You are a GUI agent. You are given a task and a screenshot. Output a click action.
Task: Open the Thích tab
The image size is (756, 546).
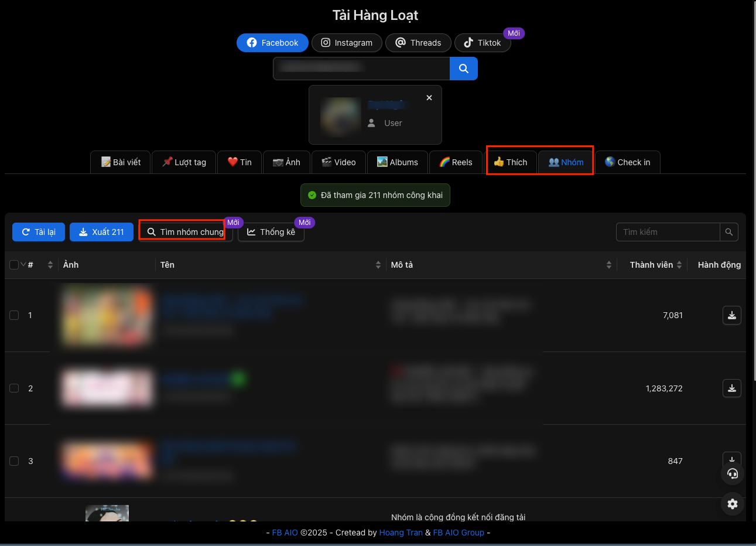click(511, 162)
